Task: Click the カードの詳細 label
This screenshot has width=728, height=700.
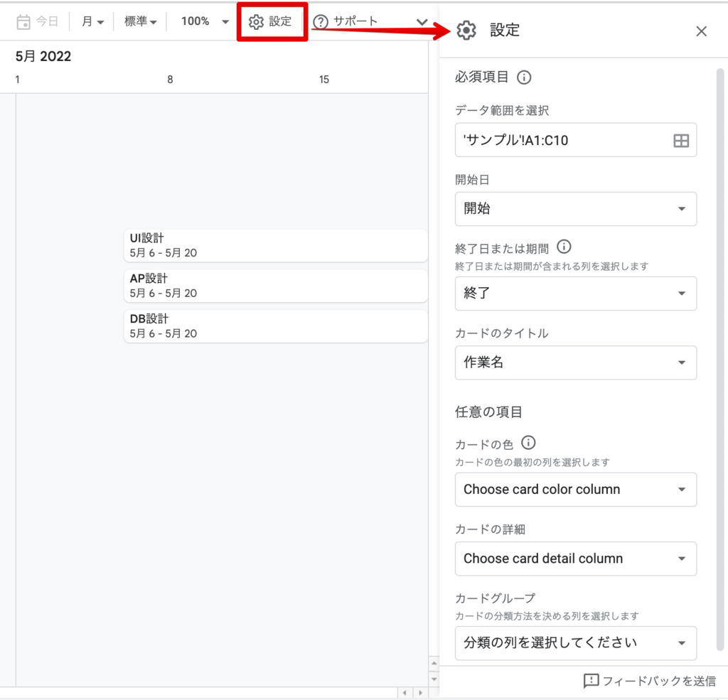Action: coord(490,529)
